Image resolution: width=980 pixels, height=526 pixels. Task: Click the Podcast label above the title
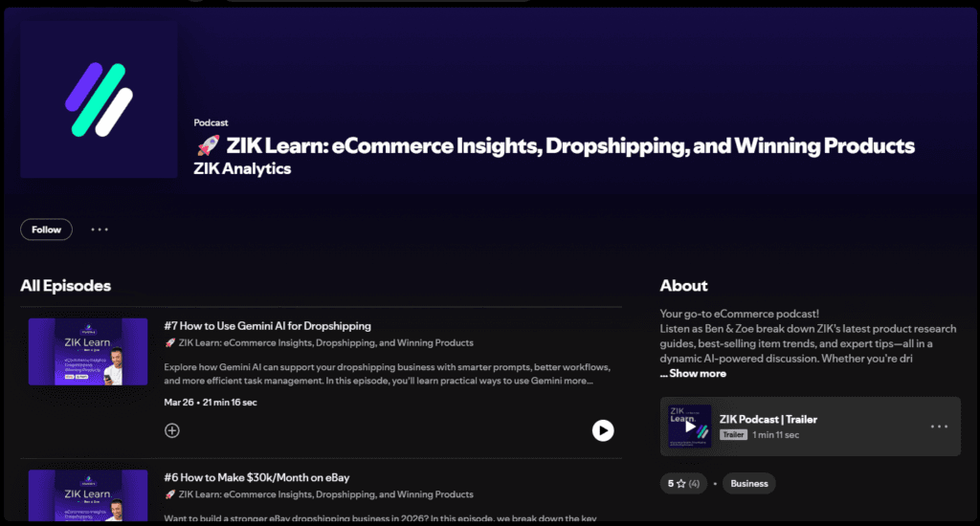211,122
